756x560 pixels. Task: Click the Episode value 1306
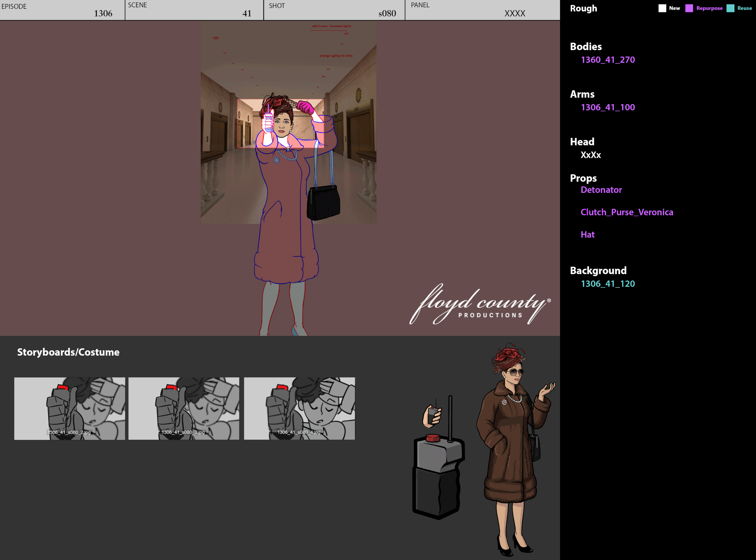click(103, 14)
